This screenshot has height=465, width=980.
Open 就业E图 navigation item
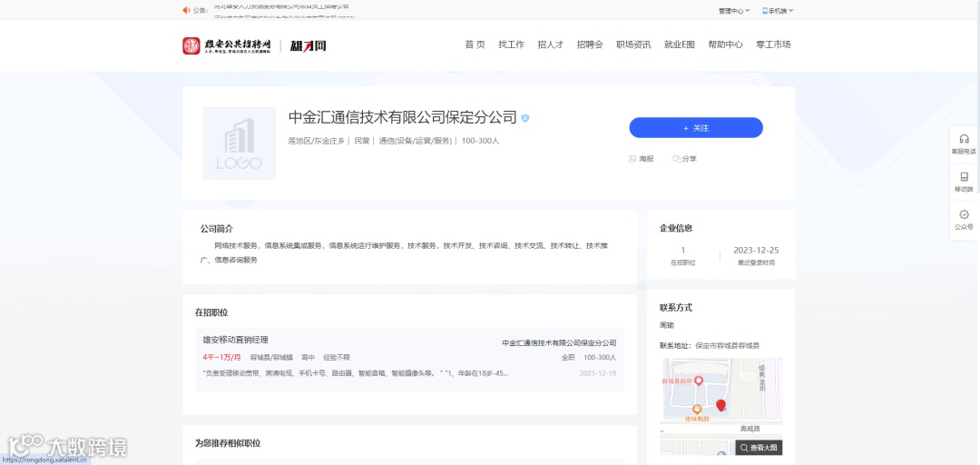(x=680, y=45)
